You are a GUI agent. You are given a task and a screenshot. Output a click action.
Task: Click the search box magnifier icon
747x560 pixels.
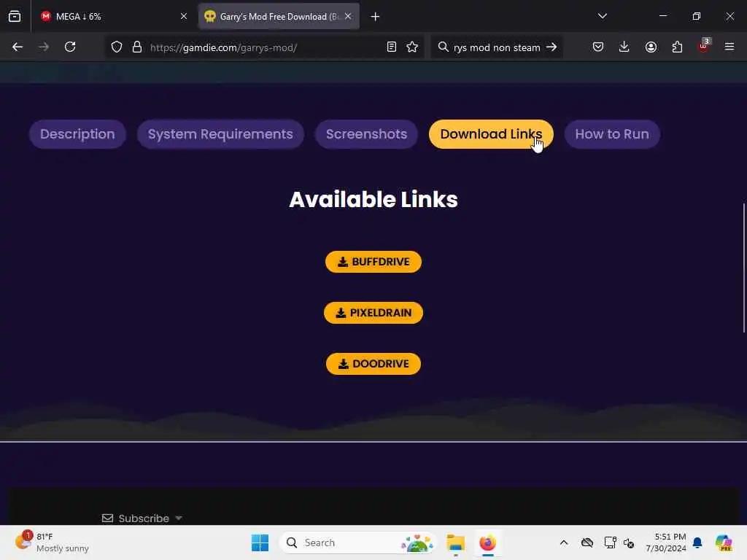[443, 47]
